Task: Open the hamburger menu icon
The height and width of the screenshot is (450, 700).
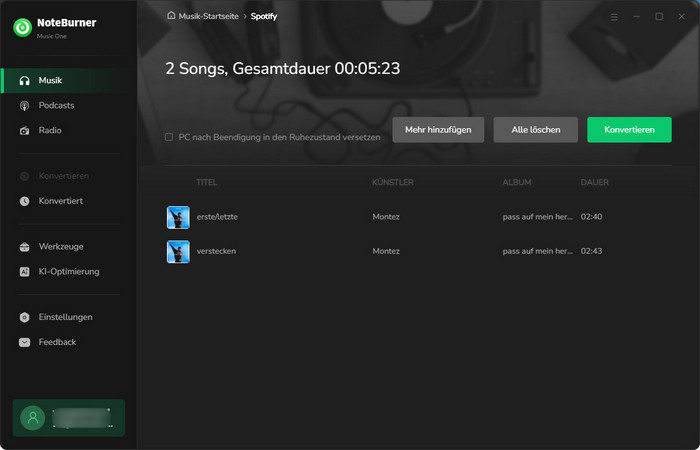Action: (614, 17)
